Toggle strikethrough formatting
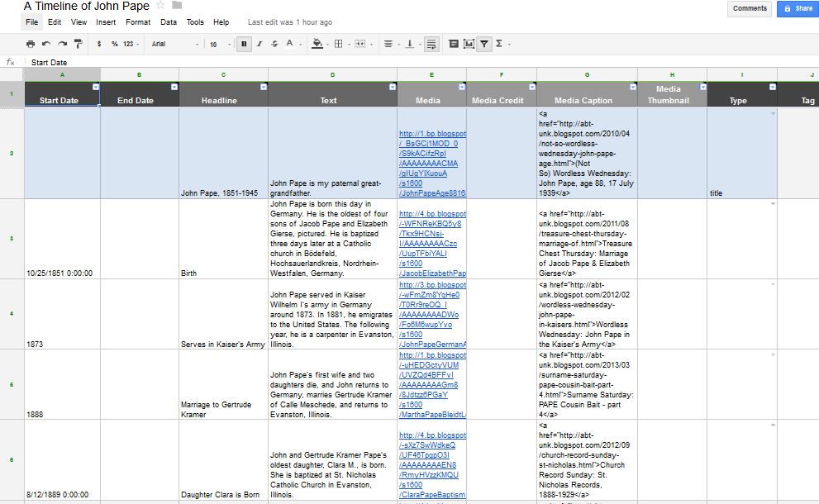Image resolution: width=819 pixels, height=504 pixels. 274,44
